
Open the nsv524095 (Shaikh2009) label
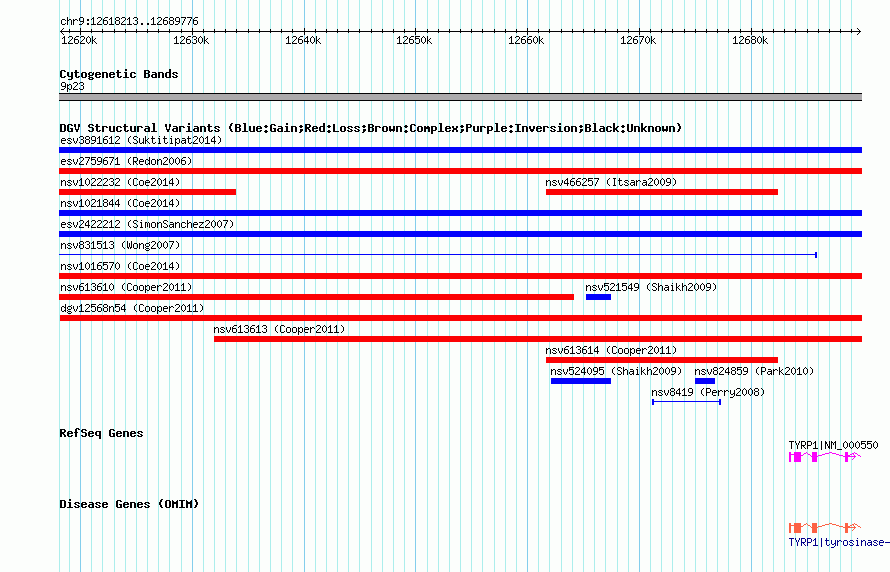(x=616, y=371)
